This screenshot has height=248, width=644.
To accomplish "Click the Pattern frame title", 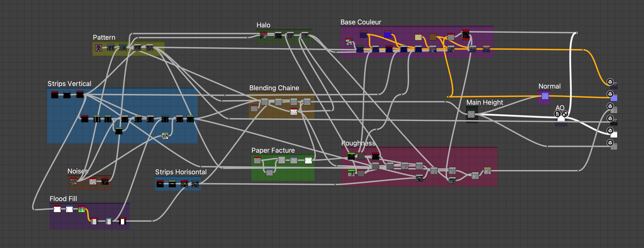I will [104, 38].
